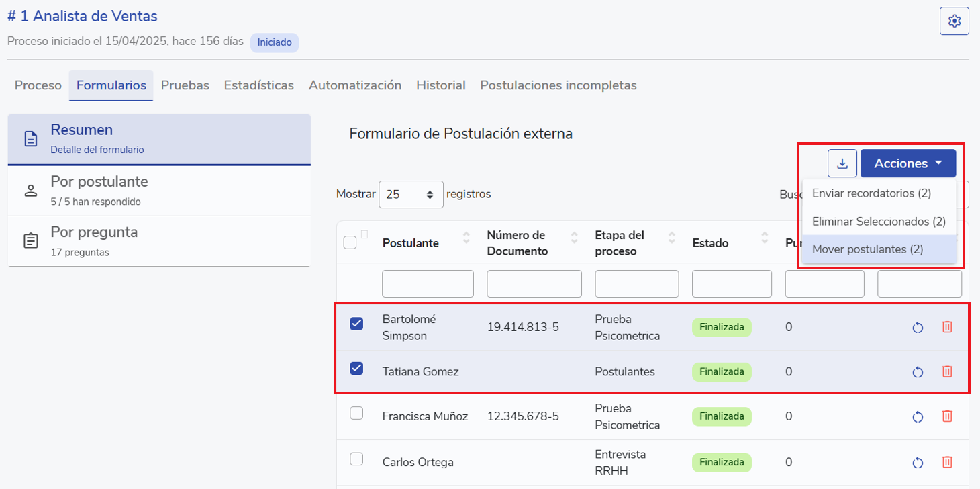
Task: Check the Francisca Muñoz row checkbox
Action: click(x=356, y=414)
